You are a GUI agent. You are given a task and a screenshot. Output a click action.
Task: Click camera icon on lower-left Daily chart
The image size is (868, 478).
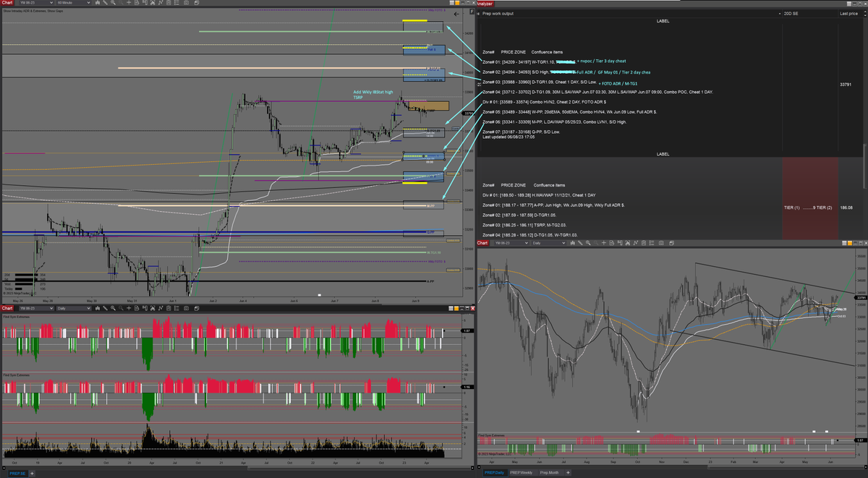[186, 308]
